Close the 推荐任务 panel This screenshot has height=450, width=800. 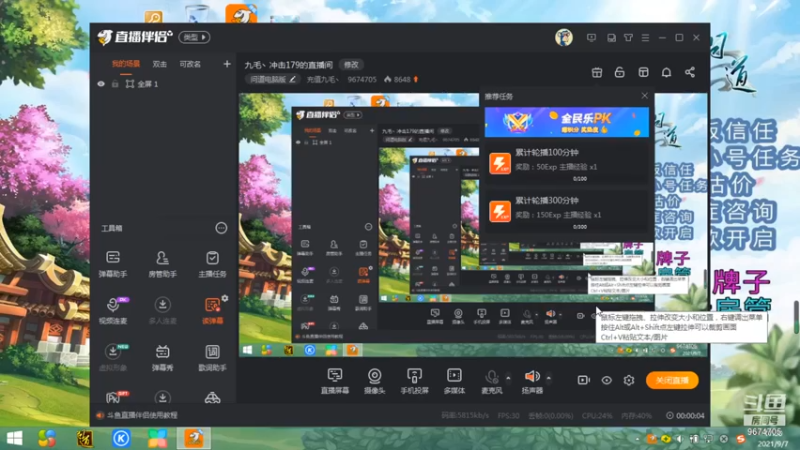coord(644,95)
